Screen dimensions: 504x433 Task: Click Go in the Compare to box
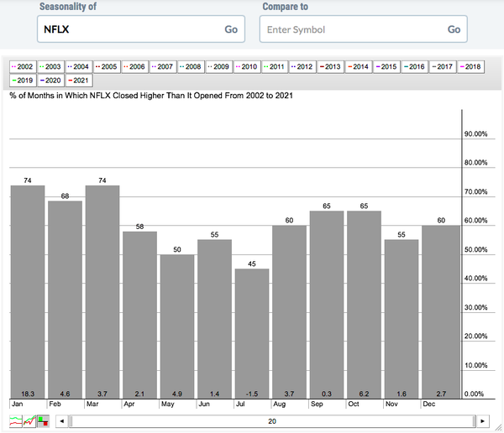[454, 29]
